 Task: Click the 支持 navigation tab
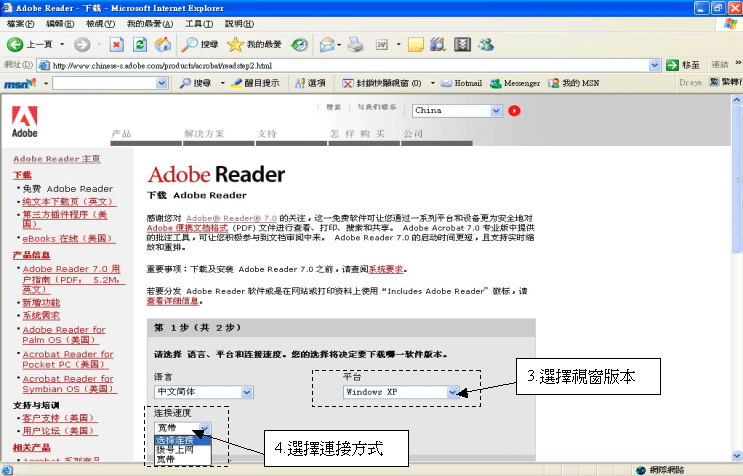[x=267, y=134]
